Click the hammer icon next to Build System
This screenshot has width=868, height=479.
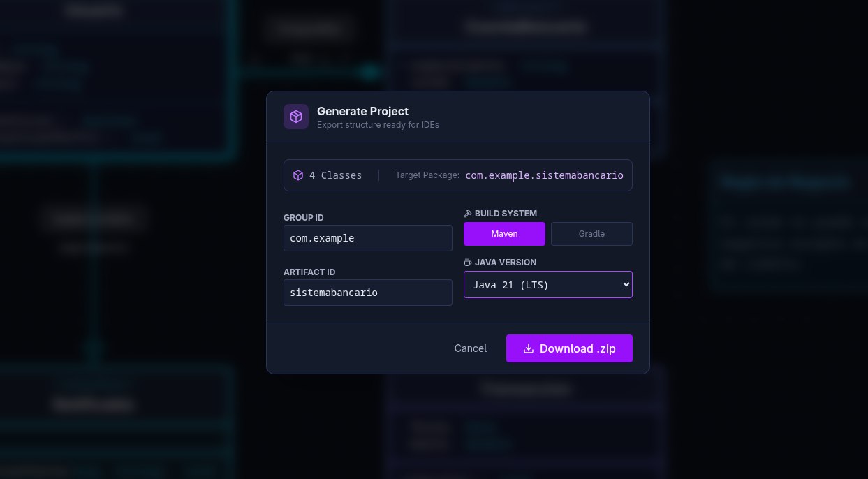[x=468, y=214]
